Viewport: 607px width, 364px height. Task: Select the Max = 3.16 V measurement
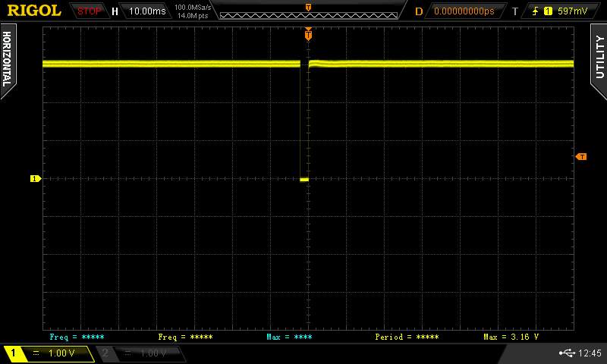(511, 336)
